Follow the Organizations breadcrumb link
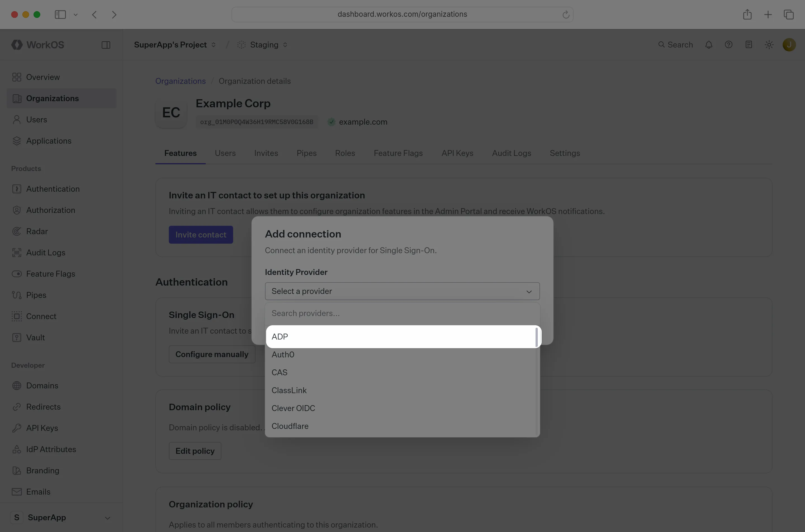The width and height of the screenshot is (805, 532). tap(180, 81)
